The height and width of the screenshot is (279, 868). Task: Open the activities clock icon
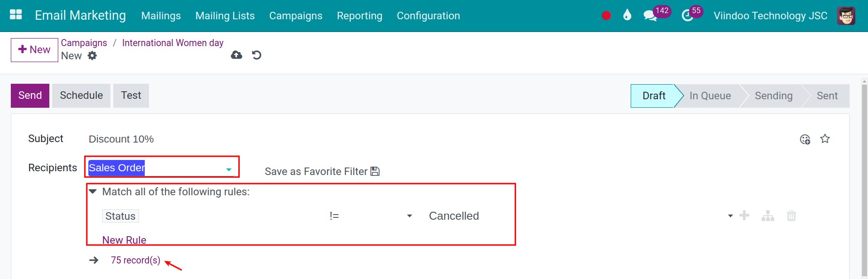(x=687, y=16)
